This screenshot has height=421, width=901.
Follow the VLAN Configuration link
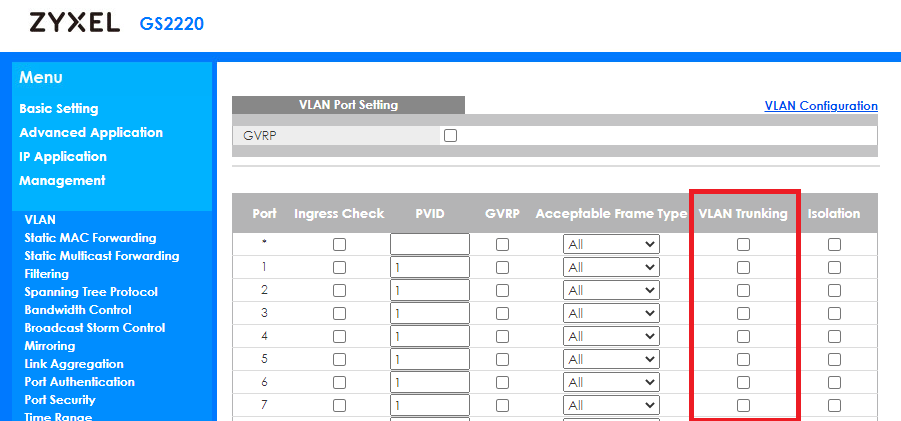pos(821,106)
